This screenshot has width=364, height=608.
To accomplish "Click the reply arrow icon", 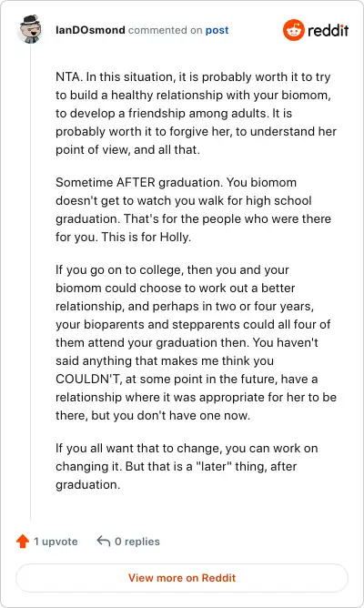I will pyautogui.click(x=104, y=541).
